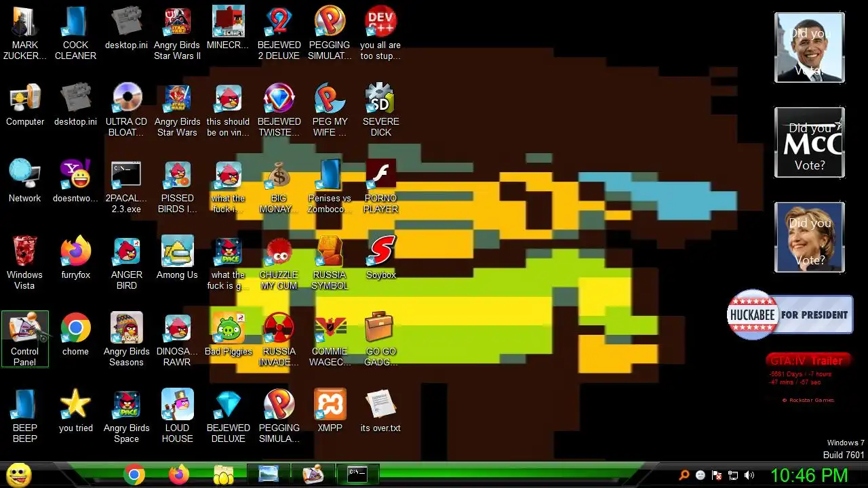Open the XMPP desktop icon
This screenshot has width=868, height=488.
click(330, 411)
